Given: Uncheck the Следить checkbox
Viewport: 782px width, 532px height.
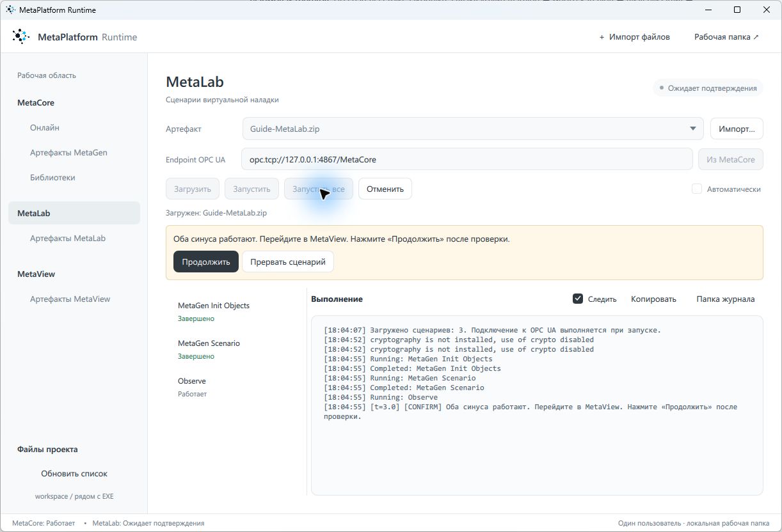Looking at the screenshot, I should (x=578, y=299).
